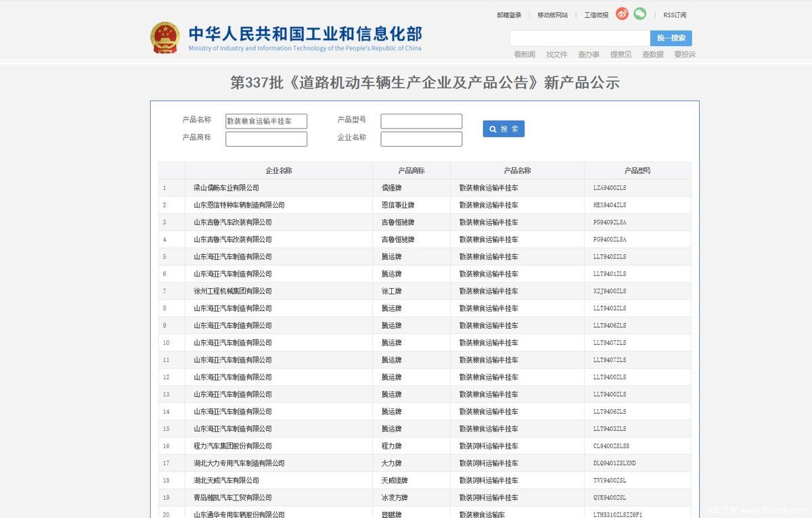The height and width of the screenshot is (518, 812).
Task: Click company 湖北大力专用汽车制造有限公司
Action: pyautogui.click(x=239, y=463)
